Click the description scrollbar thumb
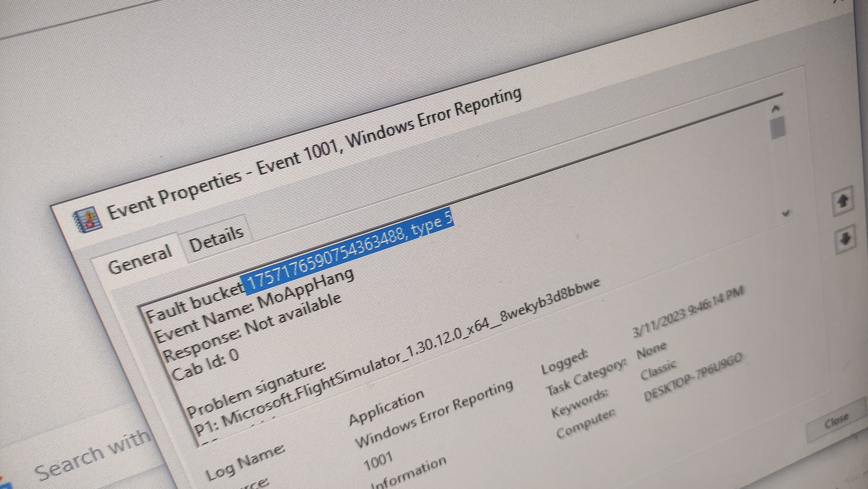 pos(778,127)
